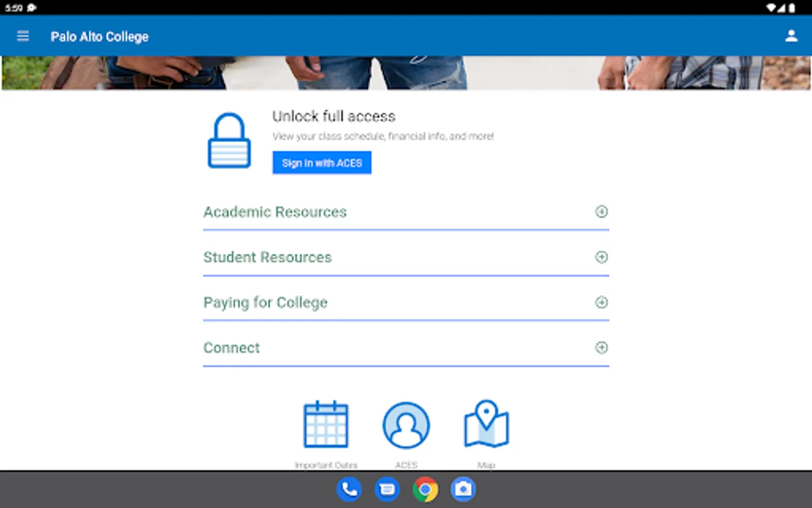Viewport: 812px width, 508px height.
Task: Expand Academic Resources plus icon
Action: point(602,212)
